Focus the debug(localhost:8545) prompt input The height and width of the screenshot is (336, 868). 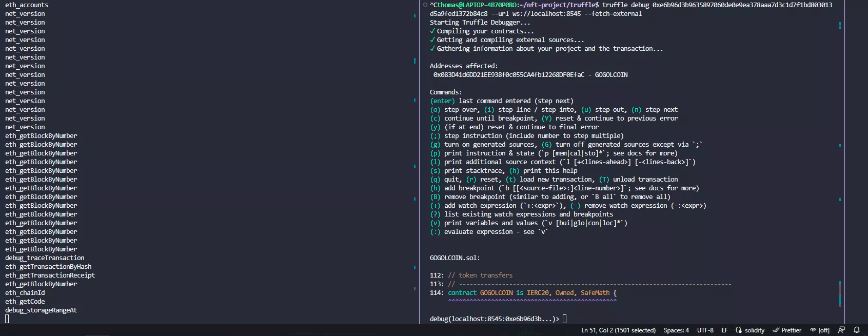point(564,319)
